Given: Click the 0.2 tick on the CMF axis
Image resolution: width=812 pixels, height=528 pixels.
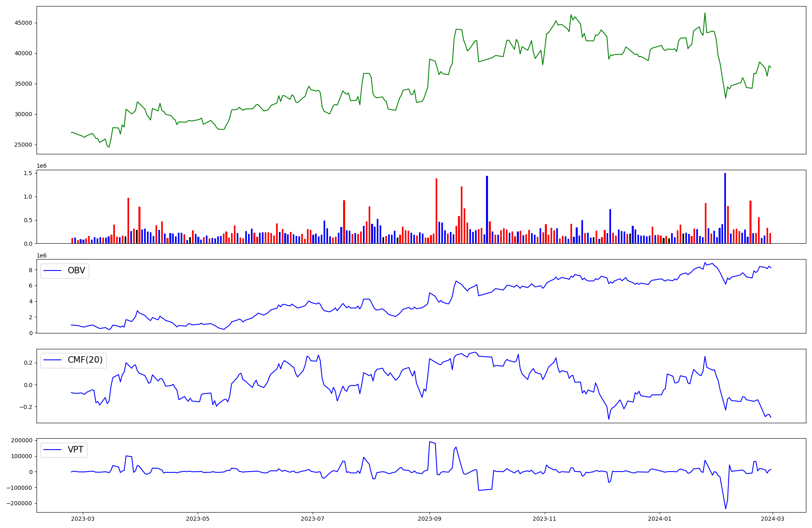Looking at the screenshot, I should coord(28,363).
